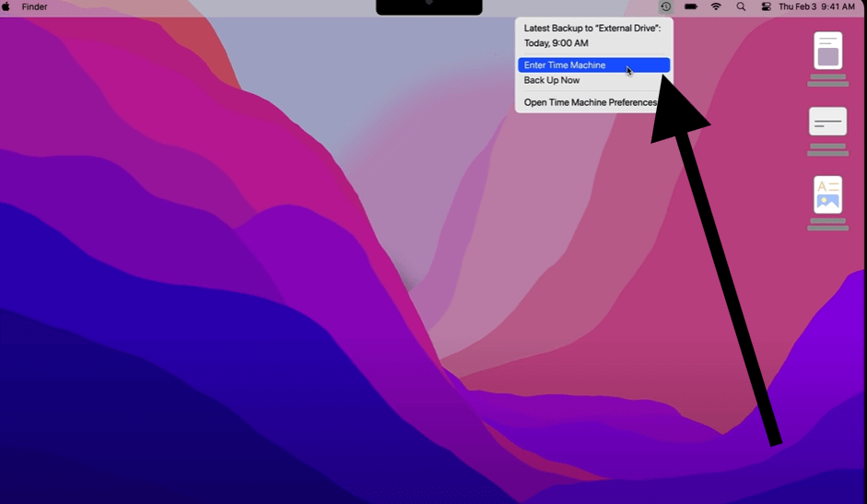The height and width of the screenshot is (504, 867).
Task: Click the date and time Thu Feb 3
Action: click(816, 6)
